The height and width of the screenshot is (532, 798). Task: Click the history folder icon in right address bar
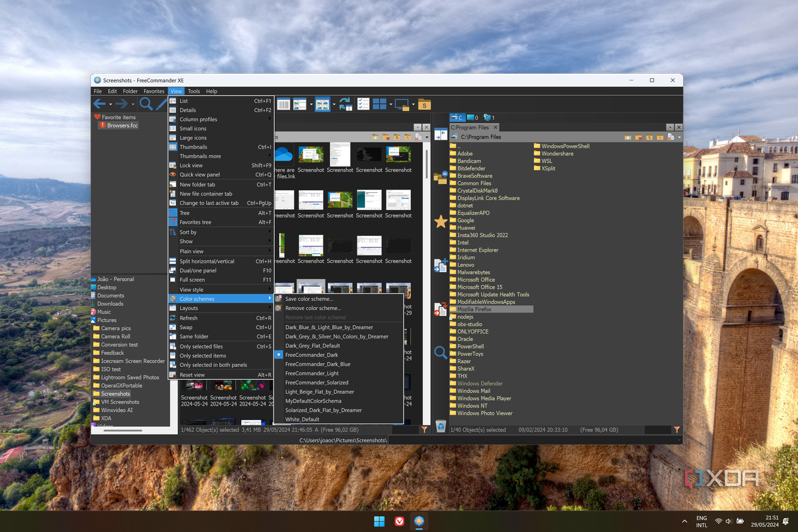(x=628, y=137)
